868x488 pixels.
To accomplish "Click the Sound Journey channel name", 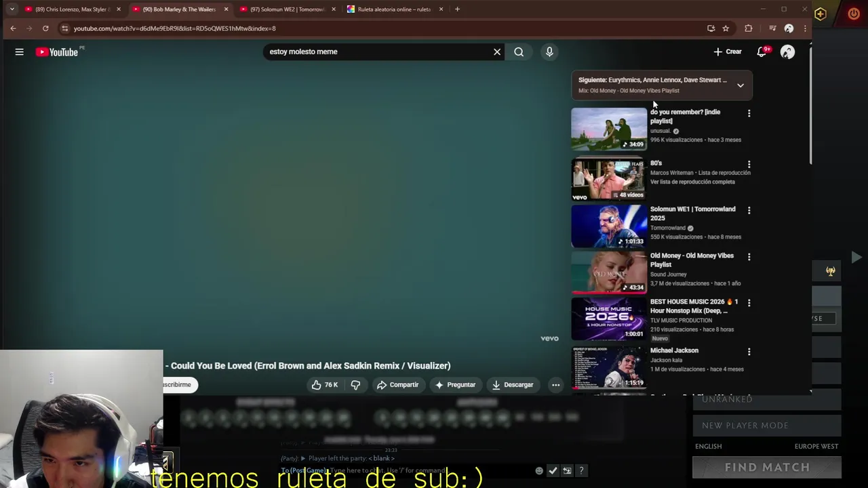I will [x=669, y=274].
